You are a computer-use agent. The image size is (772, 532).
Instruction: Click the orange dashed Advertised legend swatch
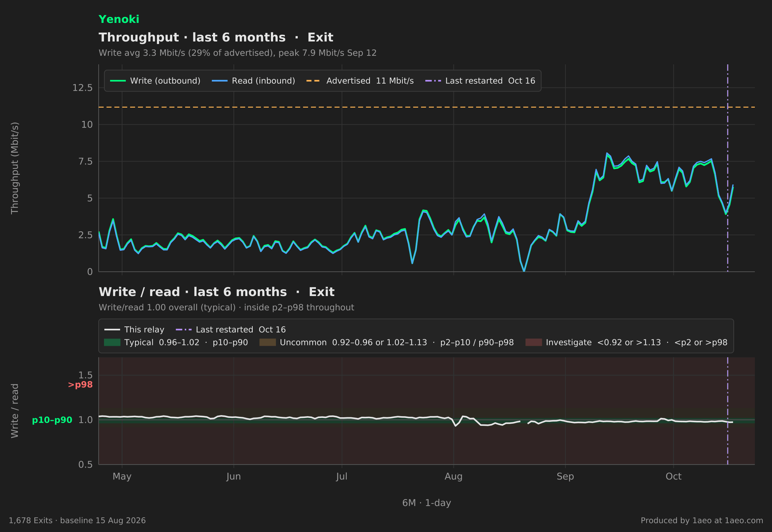pyautogui.click(x=313, y=81)
